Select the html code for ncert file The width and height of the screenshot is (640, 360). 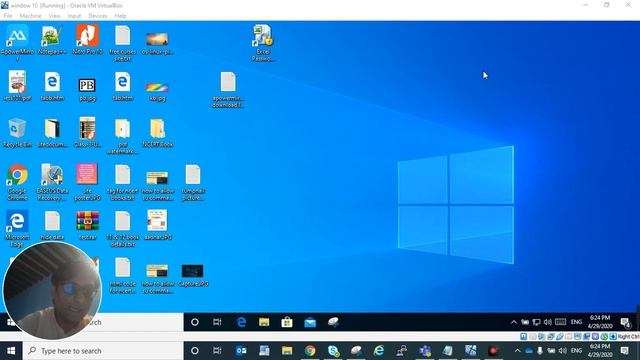[122, 275]
